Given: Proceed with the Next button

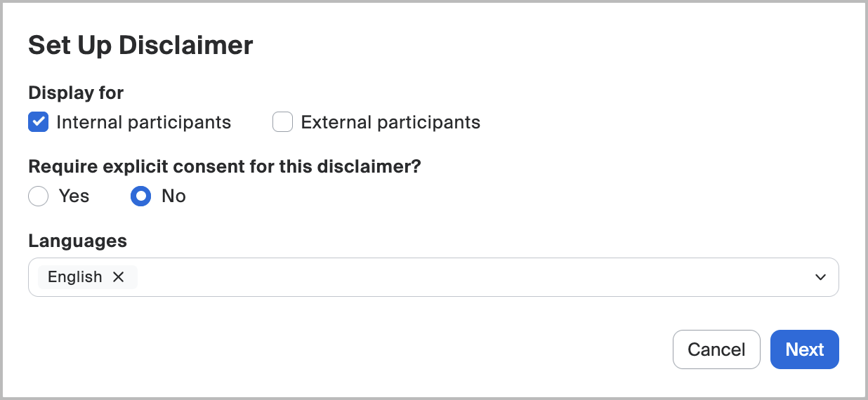Looking at the screenshot, I should point(804,349).
